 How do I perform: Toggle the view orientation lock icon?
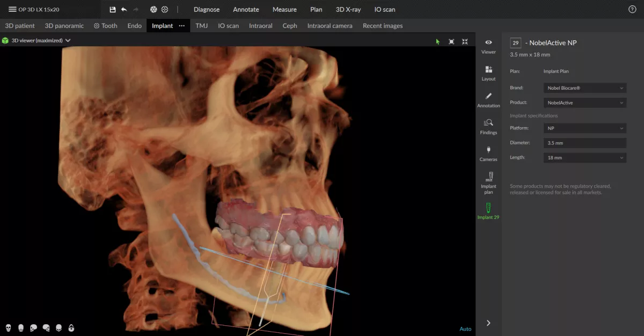click(x=71, y=327)
